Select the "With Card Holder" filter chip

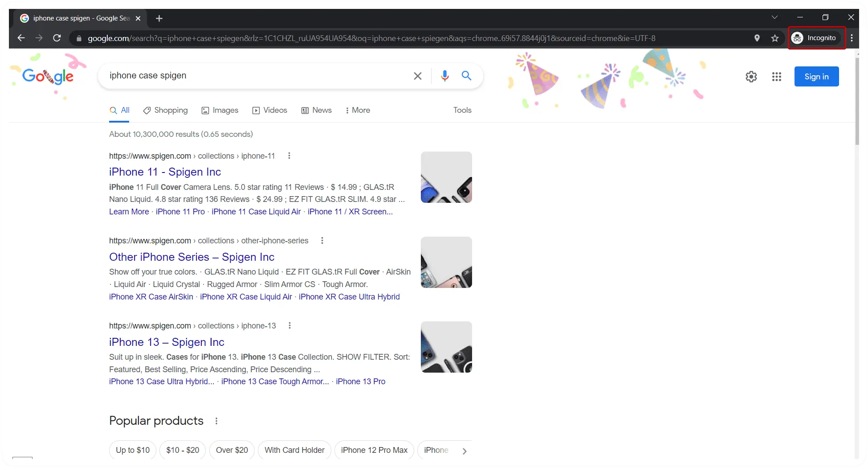point(294,450)
